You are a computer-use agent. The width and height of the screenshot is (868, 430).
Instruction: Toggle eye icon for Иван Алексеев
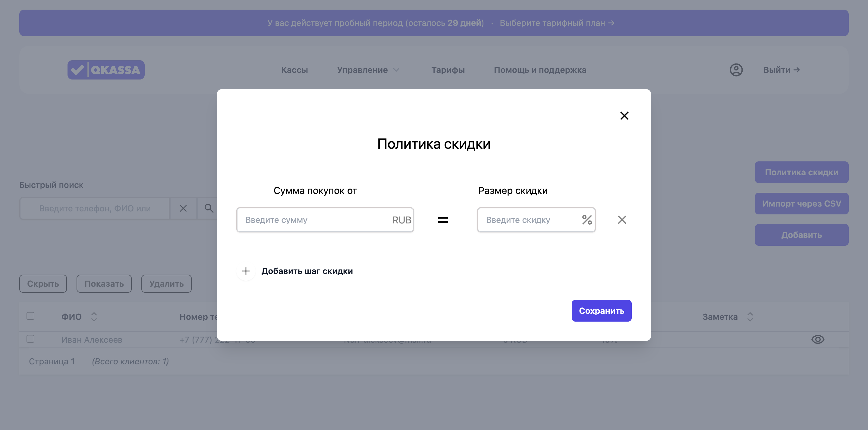[x=817, y=339]
